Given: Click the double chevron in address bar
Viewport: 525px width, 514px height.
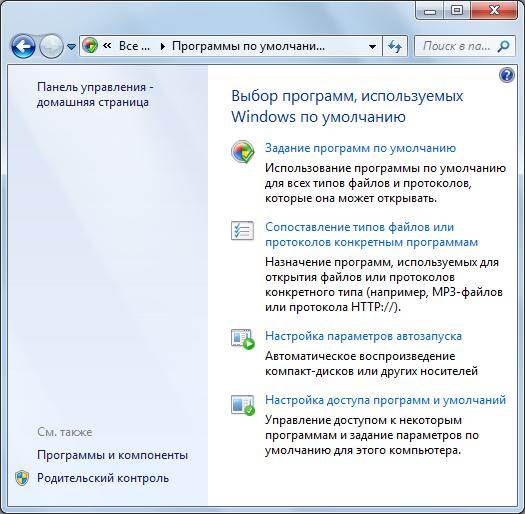Looking at the screenshot, I should [x=107, y=46].
